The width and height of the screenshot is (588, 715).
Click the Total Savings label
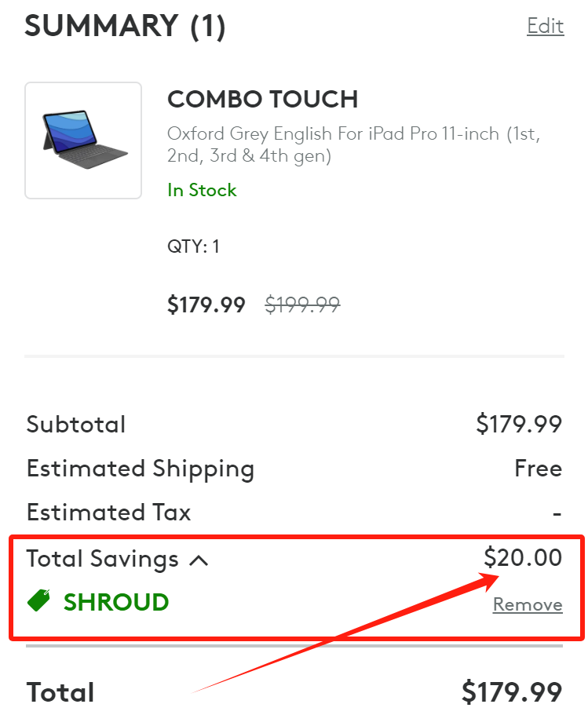coord(102,559)
